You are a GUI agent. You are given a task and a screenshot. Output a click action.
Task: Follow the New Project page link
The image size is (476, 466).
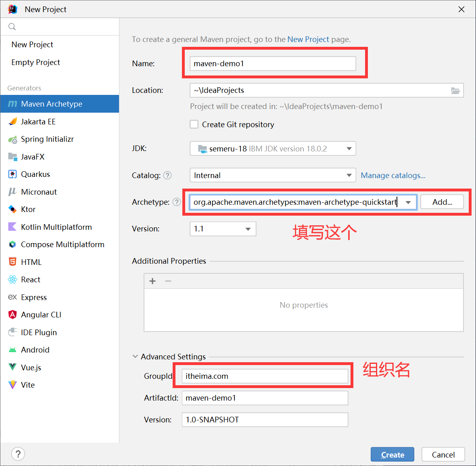[308, 40]
